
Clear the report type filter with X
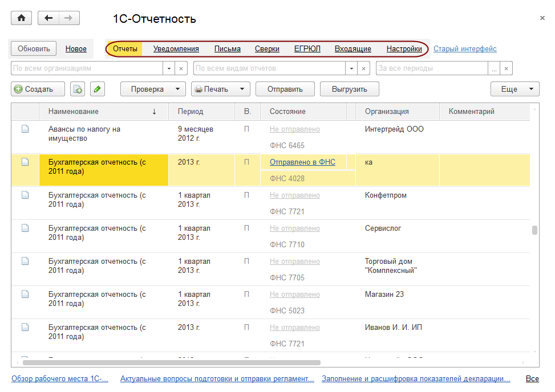[x=364, y=68]
